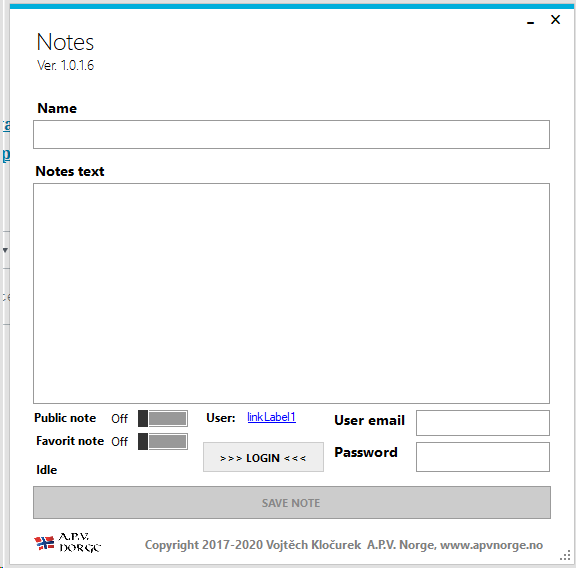Click the Ver. 1.0.1.6 version label
This screenshot has width=576, height=568.
[x=65, y=65]
